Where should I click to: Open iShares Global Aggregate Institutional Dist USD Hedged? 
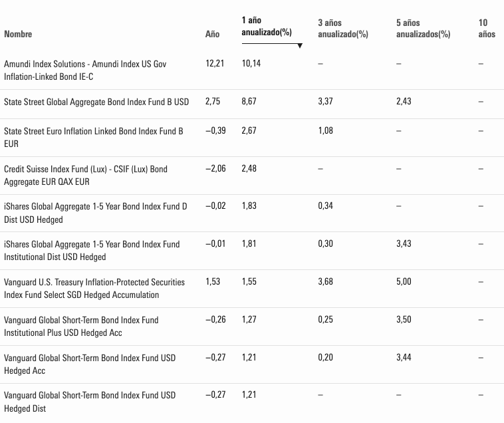click(x=92, y=251)
